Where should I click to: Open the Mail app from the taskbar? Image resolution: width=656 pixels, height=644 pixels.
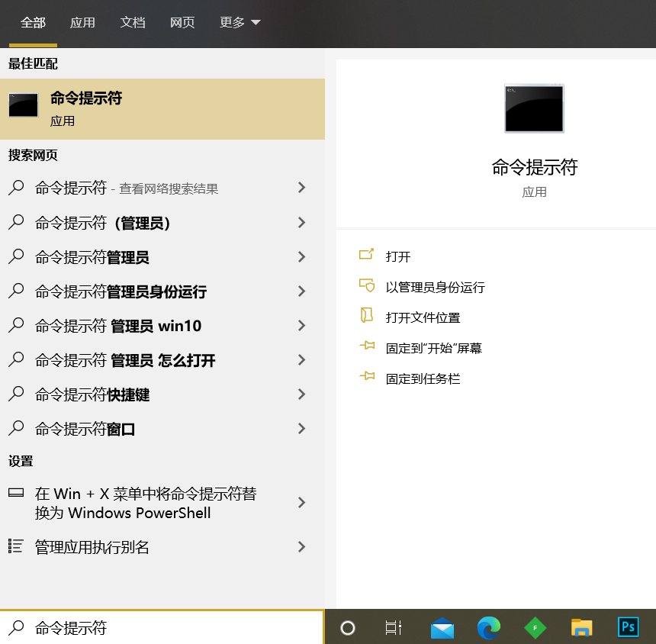tap(442, 627)
